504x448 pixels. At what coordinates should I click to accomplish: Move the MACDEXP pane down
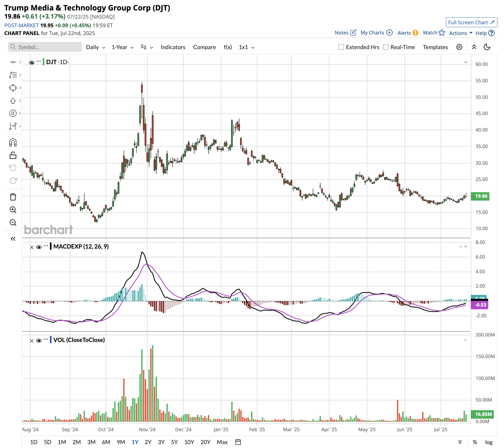pyautogui.click(x=465, y=247)
